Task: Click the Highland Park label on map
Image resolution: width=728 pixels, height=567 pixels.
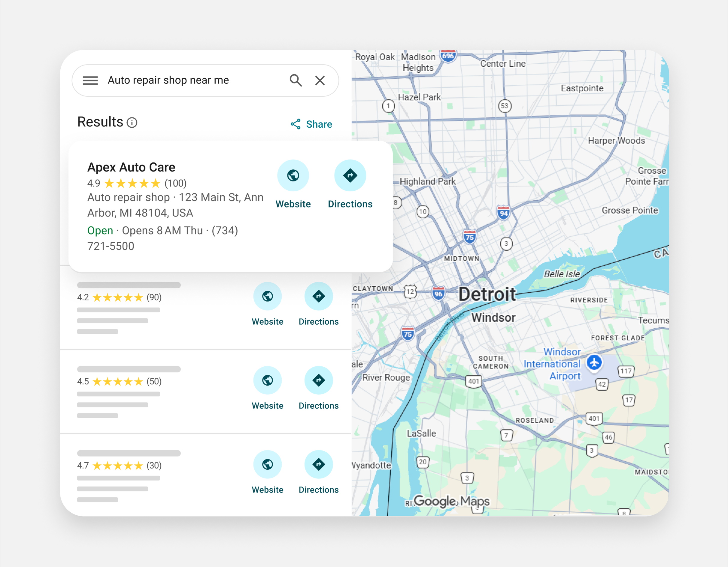Action: pyautogui.click(x=428, y=181)
